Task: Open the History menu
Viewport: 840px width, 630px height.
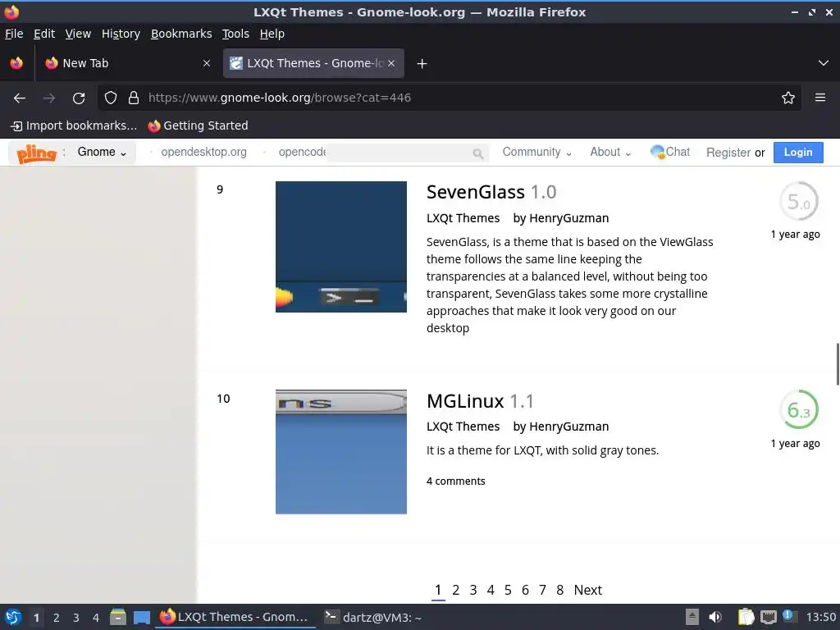Action: tap(121, 34)
